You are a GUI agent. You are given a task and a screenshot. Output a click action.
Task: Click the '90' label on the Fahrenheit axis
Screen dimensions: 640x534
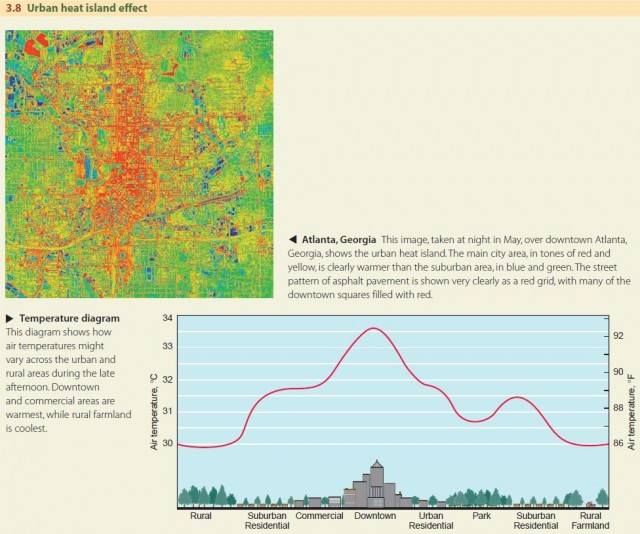pyautogui.click(x=618, y=372)
